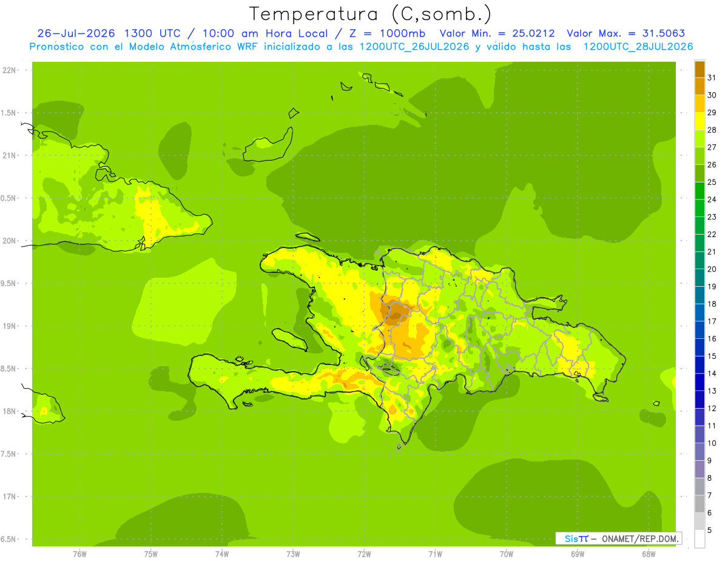Click the dark orange swatch above 31
728x562 pixels.
[699, 69]
